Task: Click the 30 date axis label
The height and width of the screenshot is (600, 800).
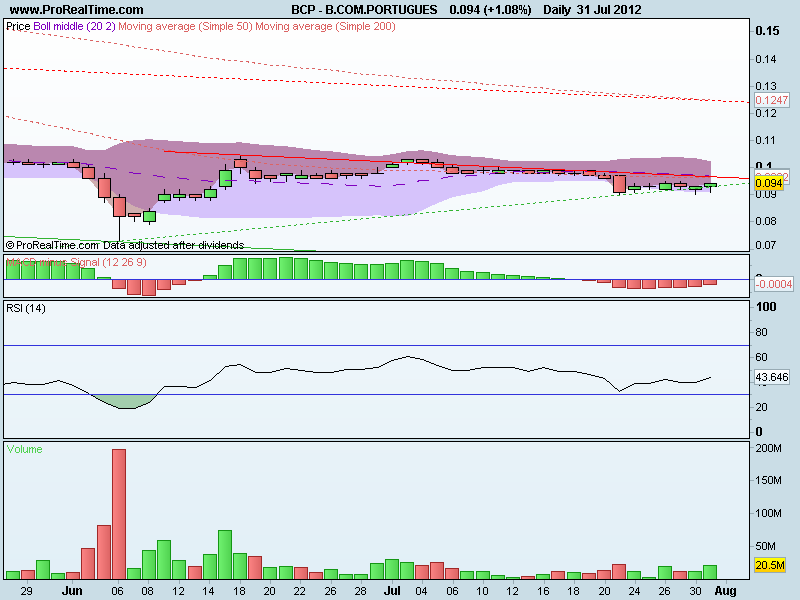Action: coord(695,591)
